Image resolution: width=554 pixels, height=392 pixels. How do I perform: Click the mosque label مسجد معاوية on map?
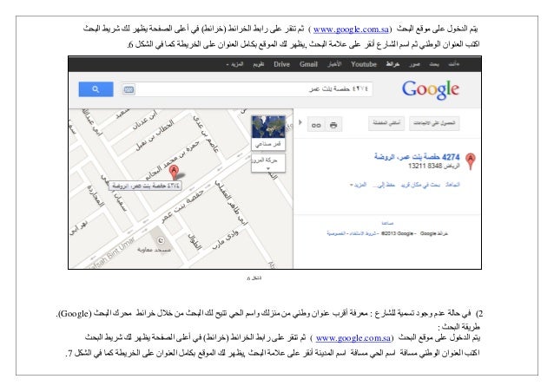(154, 250)
